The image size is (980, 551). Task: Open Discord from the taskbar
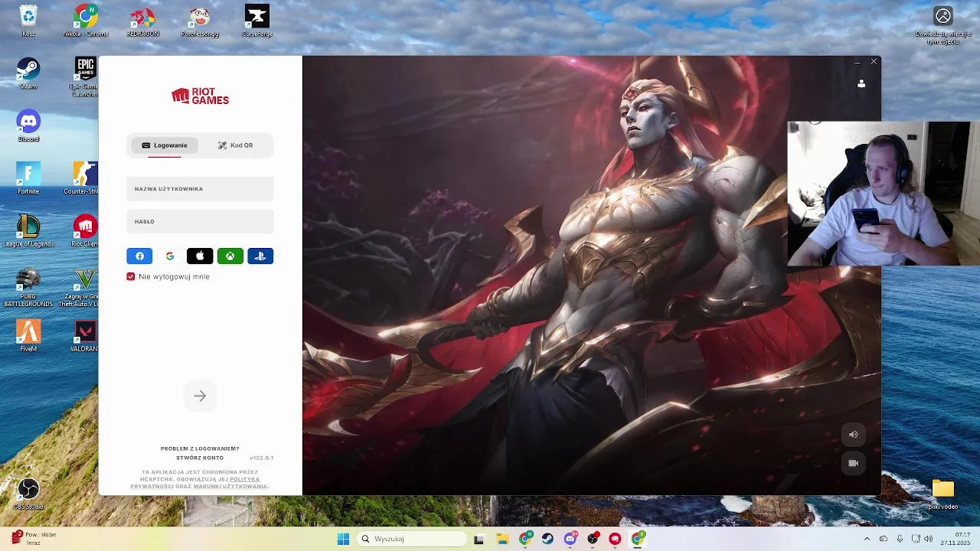tap(570, 539)
